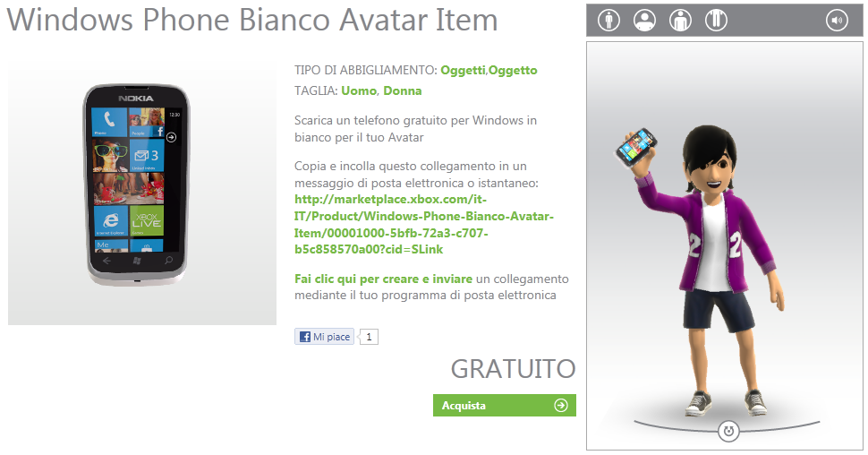Open the Oggetto type link

coord(513,71)
